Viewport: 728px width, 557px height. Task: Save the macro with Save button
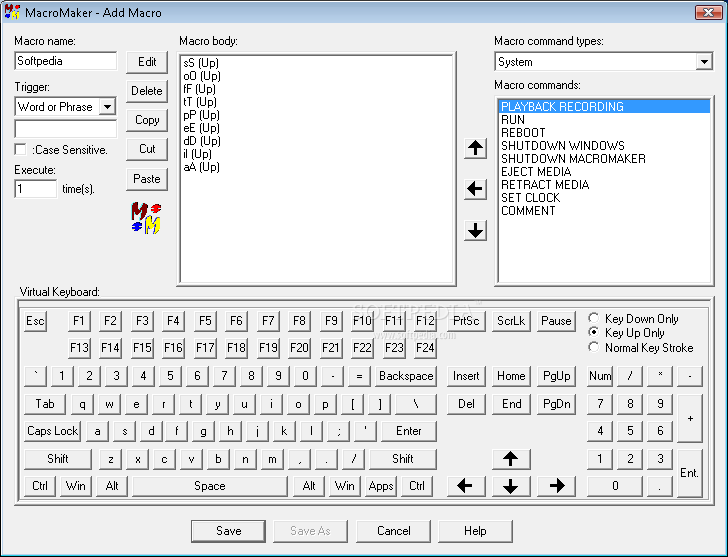(228, 531)
